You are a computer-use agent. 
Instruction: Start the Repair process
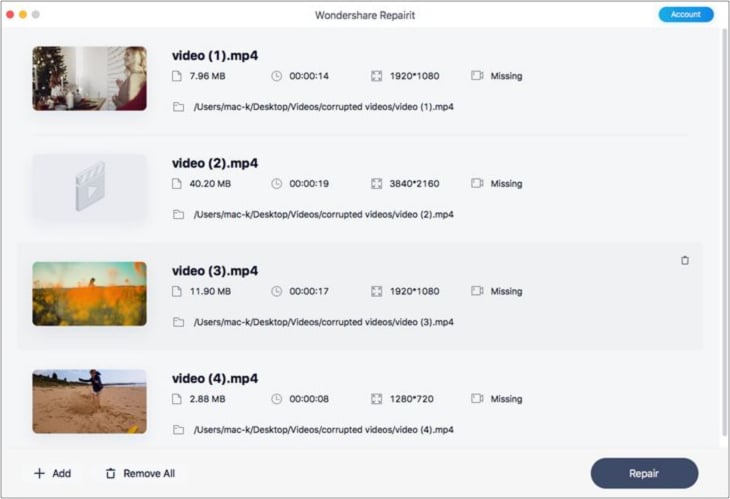644,473
